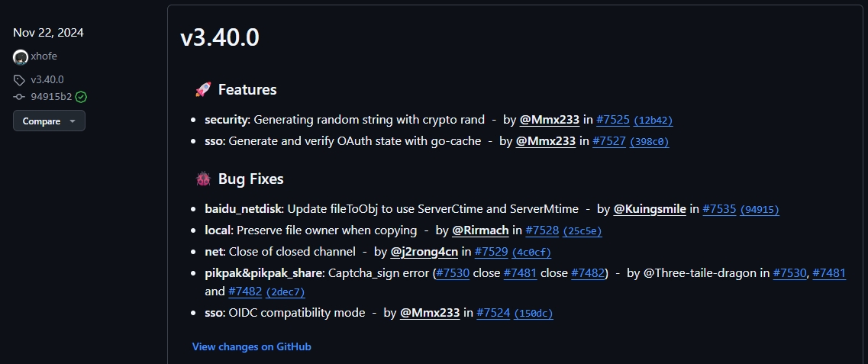The image size is (868, 364).
Task: Open commit 94915b2 in sidebar
Action: (x=51, y=97)
